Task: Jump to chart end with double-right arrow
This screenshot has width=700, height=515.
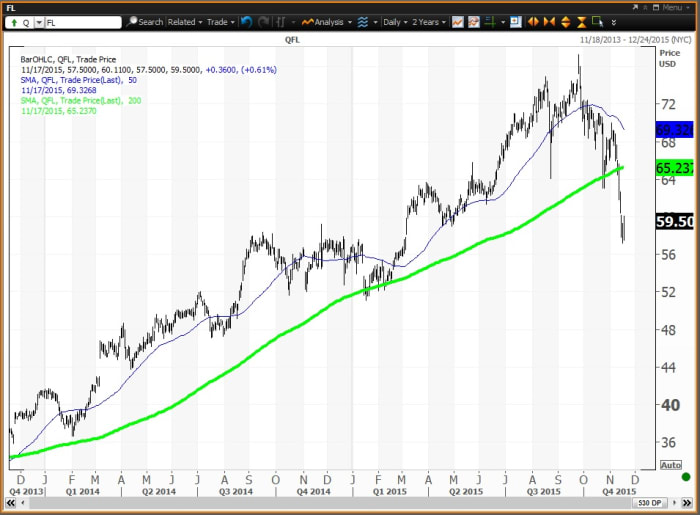Action: [686, 503]
